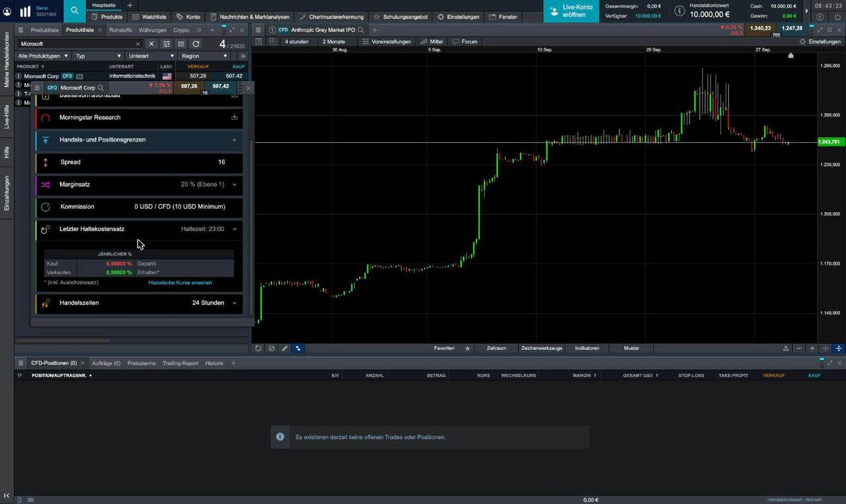Open the Forum chat for this chart
The image size is (846, 504).
coord(465,42)
